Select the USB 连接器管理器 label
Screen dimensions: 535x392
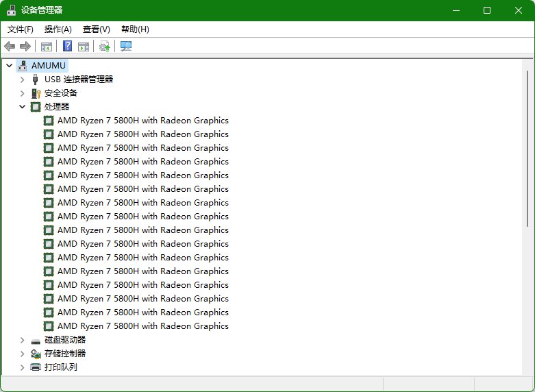tap(79, 79)
